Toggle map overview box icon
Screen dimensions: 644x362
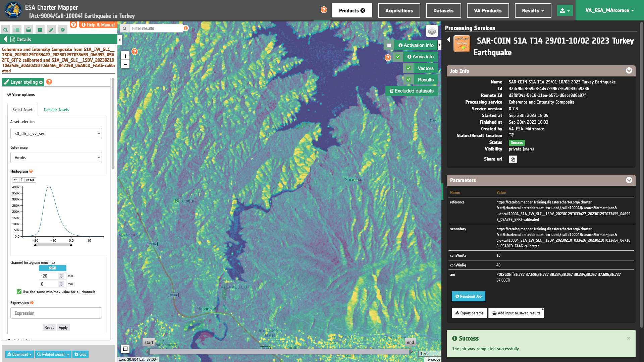coord(125,349)
